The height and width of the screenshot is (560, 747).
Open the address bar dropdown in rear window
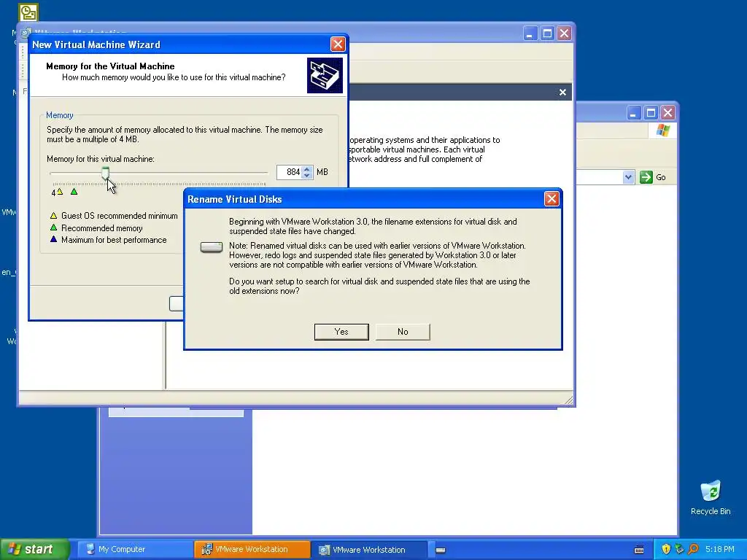[628, 177]
